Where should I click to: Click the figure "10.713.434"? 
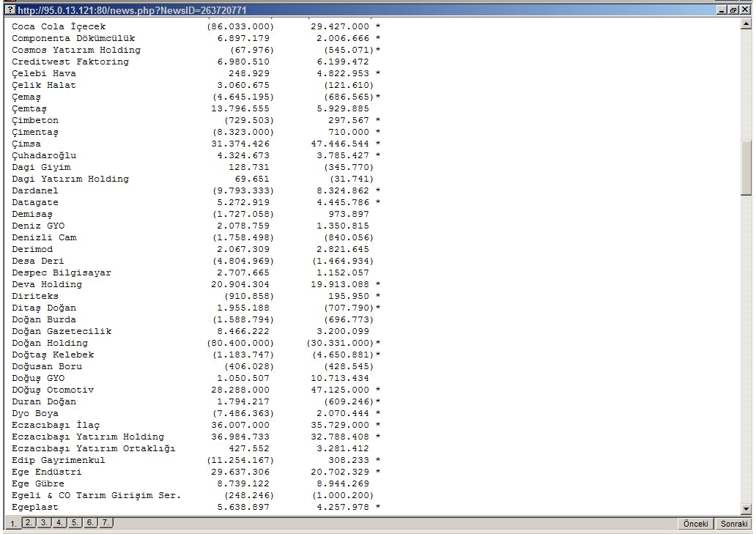click(x=340, y=378)
